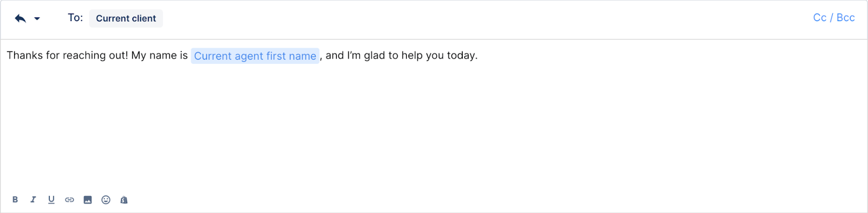Image resolution: width=868 pixels, height=213 pixels.
Task: Toggle bold formatting
Action: point(15,199)
